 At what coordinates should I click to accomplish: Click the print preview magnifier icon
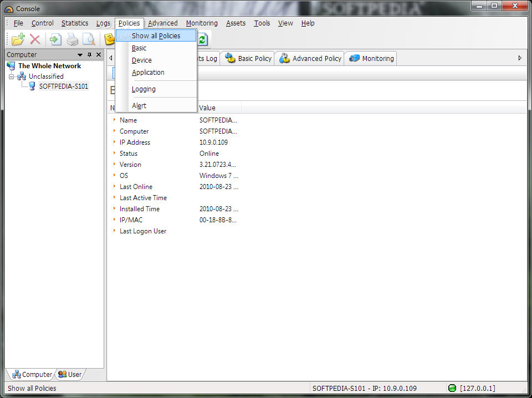[x=89, y=39]
